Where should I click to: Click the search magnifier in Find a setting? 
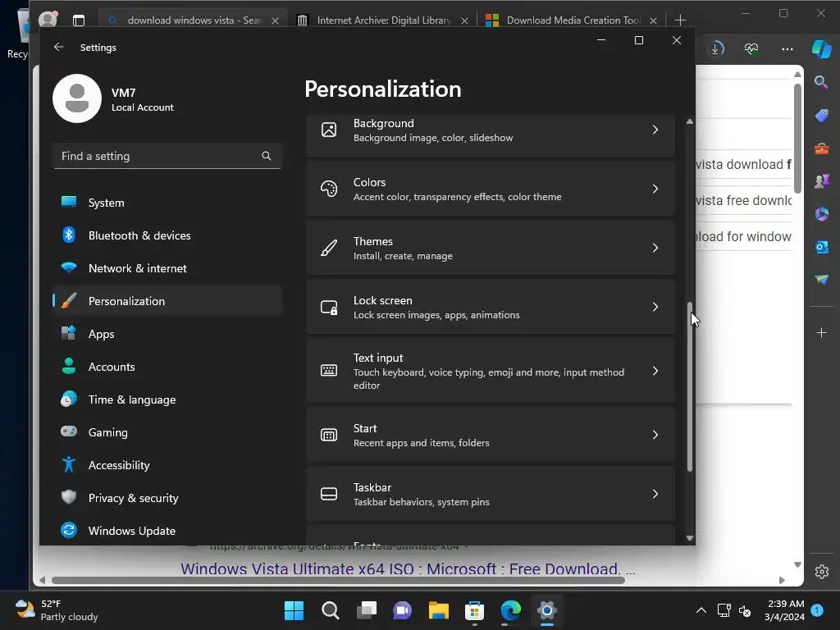click(x=267, y=156)
